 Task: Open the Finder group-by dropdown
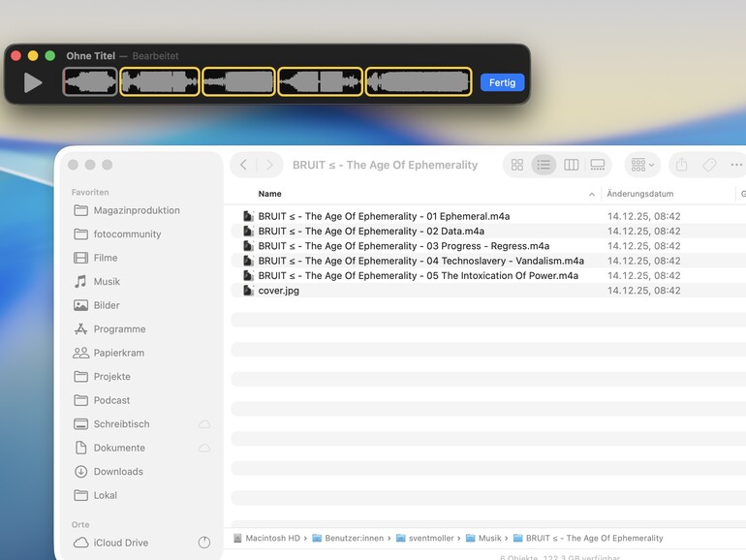click(642, 165)
